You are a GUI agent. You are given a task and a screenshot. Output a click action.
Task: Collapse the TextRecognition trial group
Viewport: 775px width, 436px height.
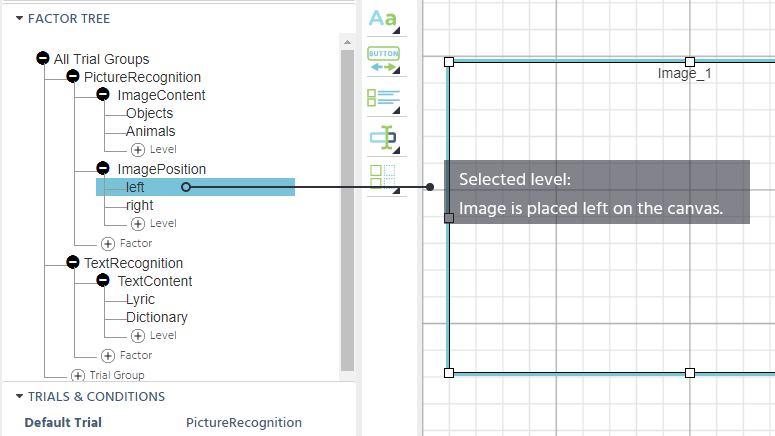tap(73, 262)
